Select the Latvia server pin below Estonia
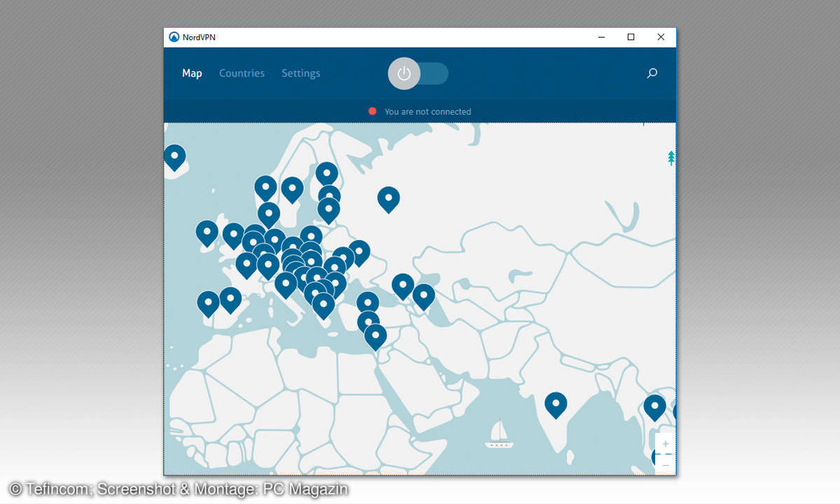840x504 pixels. click(328, 211)
